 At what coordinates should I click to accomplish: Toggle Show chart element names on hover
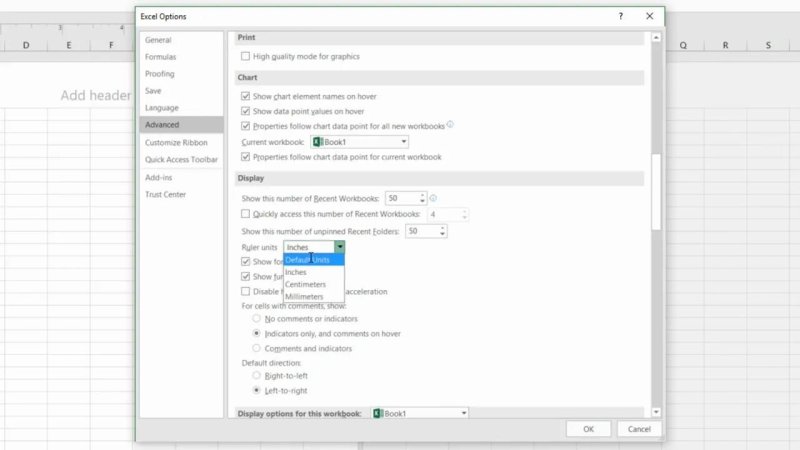[x=245, y=96]
